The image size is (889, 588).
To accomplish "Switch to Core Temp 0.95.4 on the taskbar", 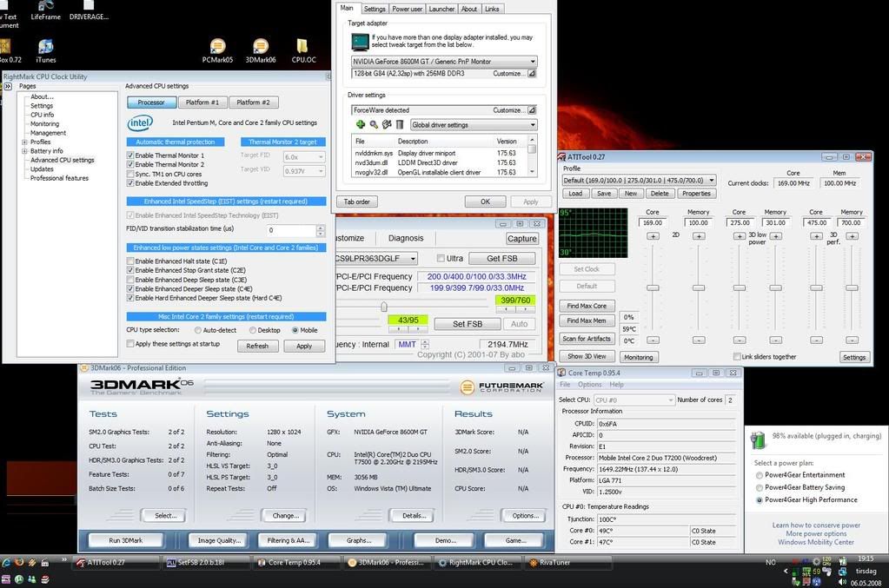I will [x=296, y=563].
